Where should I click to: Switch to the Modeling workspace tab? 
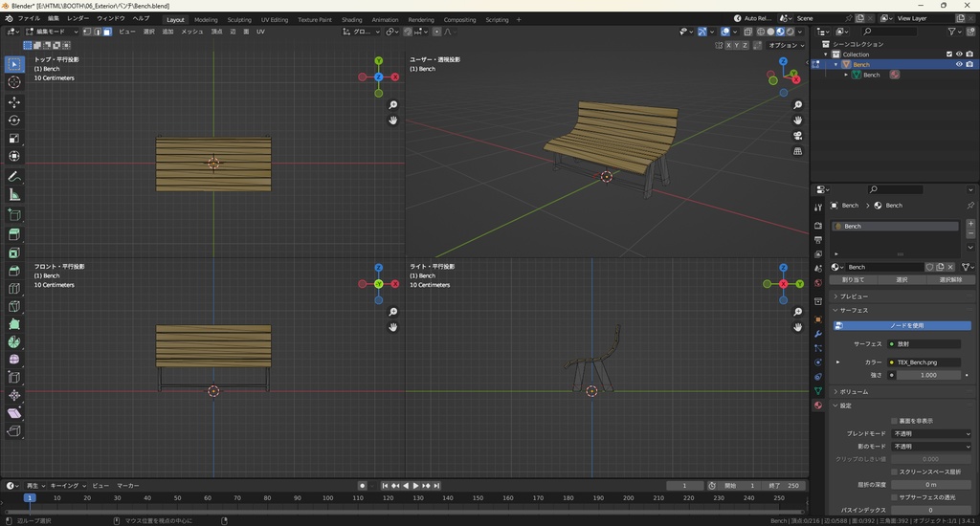point(206,19)
